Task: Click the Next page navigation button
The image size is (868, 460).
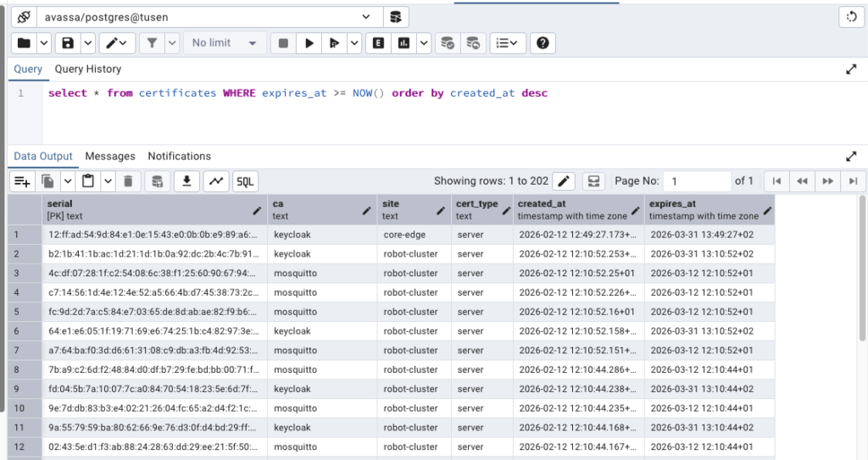Action: 827,181
